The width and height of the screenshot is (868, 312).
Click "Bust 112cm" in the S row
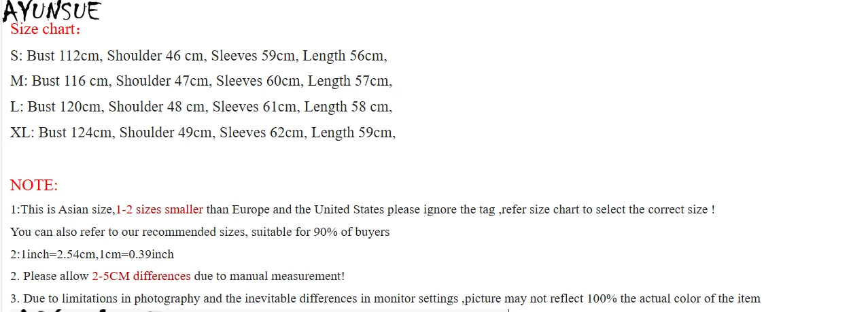63,56
